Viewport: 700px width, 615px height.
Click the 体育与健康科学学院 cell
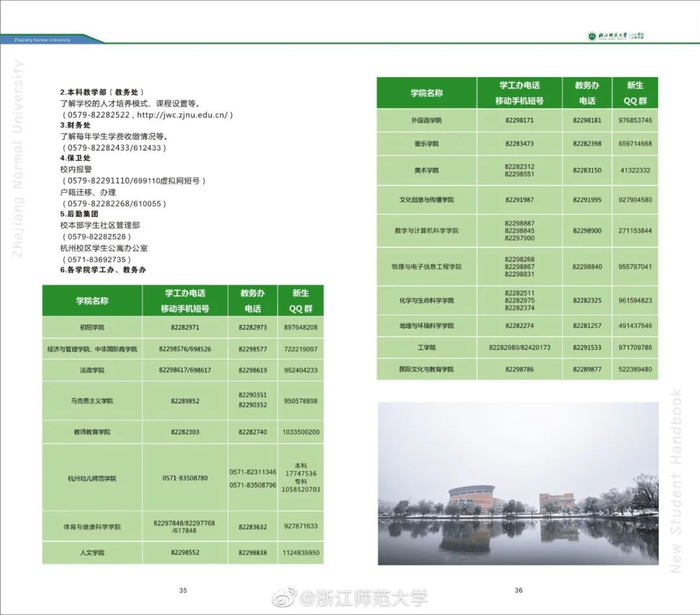click(92, 527)
